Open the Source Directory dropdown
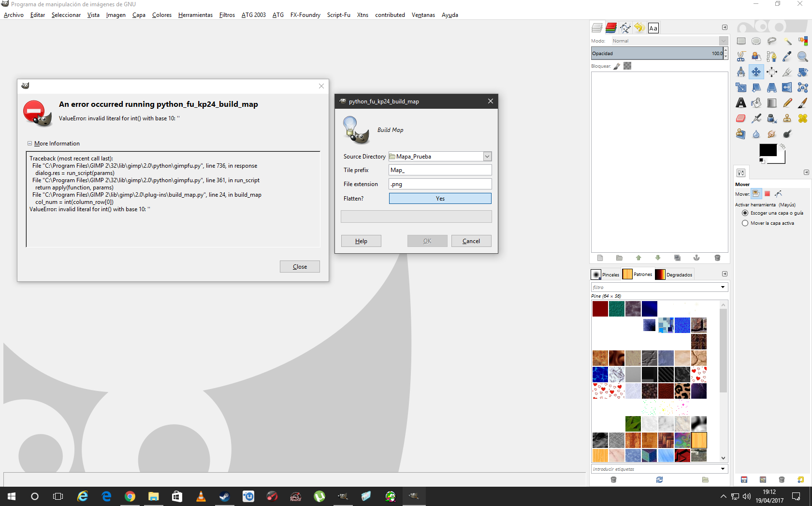This screenshot has height=506, width=812. point(487,157)
